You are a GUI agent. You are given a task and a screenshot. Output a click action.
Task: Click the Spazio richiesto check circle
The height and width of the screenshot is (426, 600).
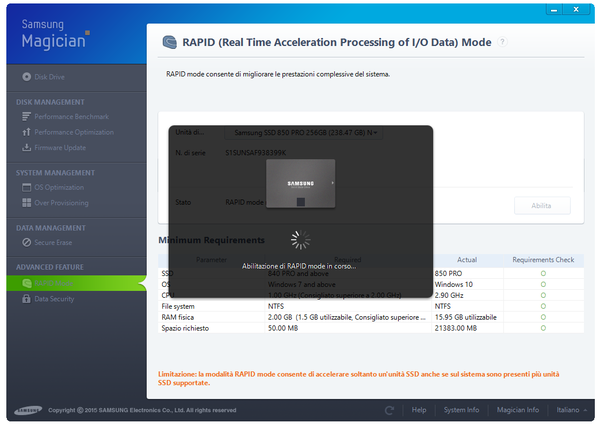[x=543, y=328]
